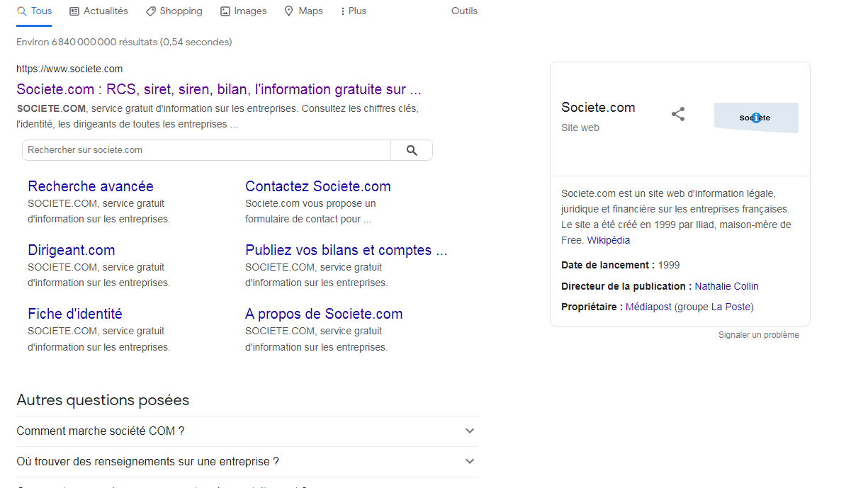Screen dimensions: 868x488
Task: Click the 'Environ 6 840 000 000 résultats' text
Action: pyautogui.click(x=124, y=42)
